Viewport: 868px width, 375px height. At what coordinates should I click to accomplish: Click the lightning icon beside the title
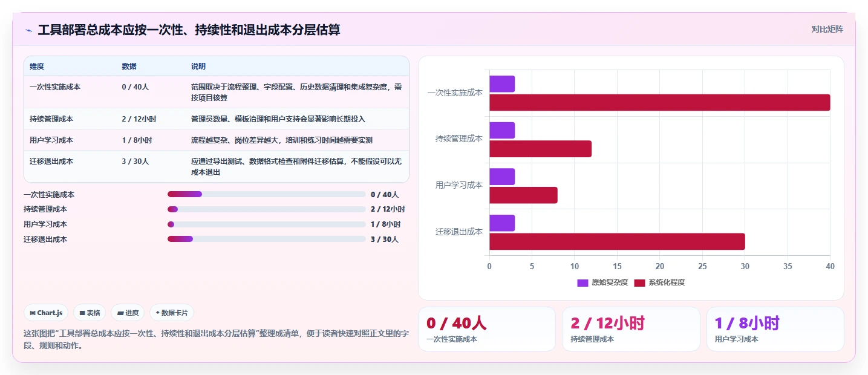pyautogui.click(x=28, y=30)
